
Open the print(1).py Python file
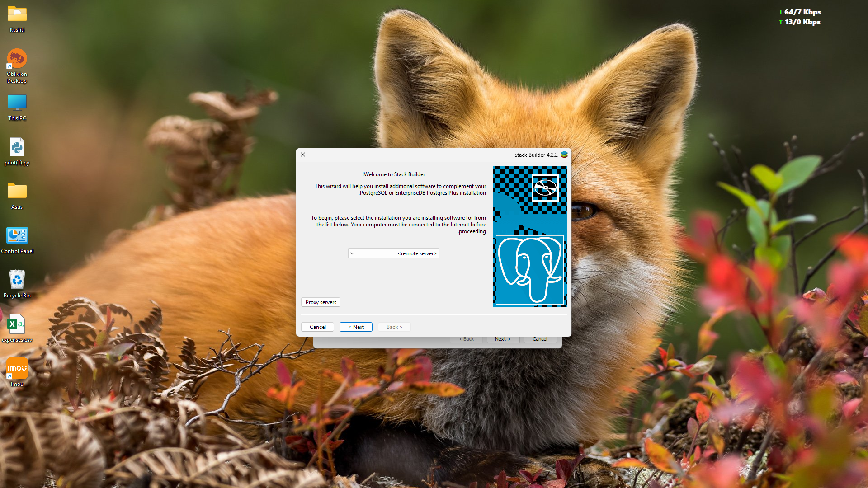click(17, 147)
